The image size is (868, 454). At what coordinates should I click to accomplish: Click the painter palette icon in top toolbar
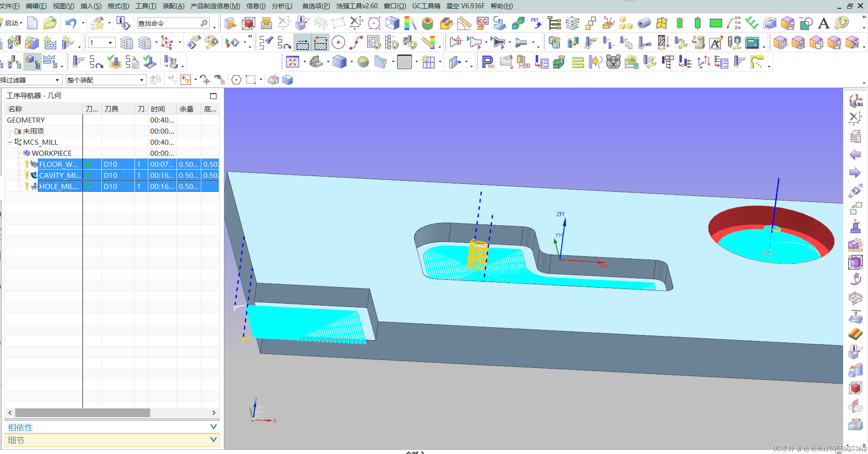point(842,23)
